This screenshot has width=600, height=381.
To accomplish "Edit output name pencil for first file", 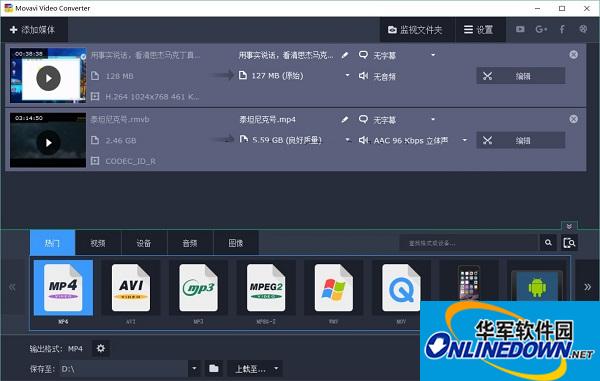I will coord(345,55).
